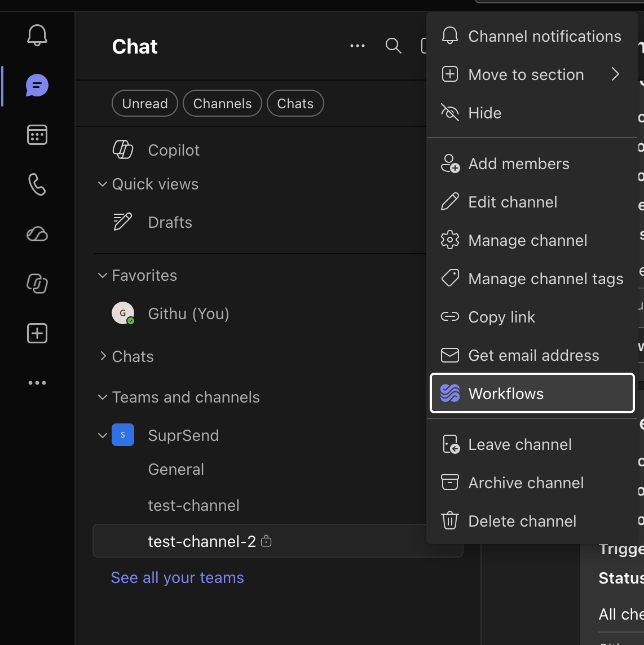Collapse Quick views section
Screen dimensions: 644x645
point(103,184)
